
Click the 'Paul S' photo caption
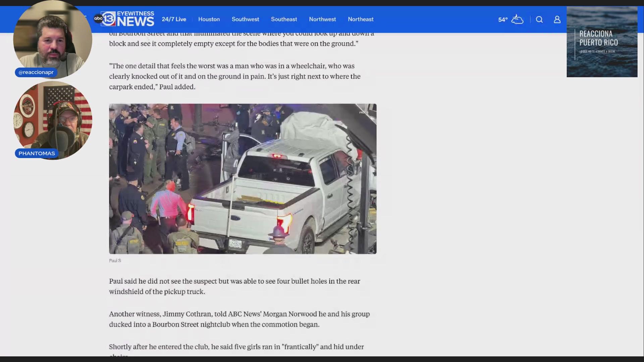[115, 260]
